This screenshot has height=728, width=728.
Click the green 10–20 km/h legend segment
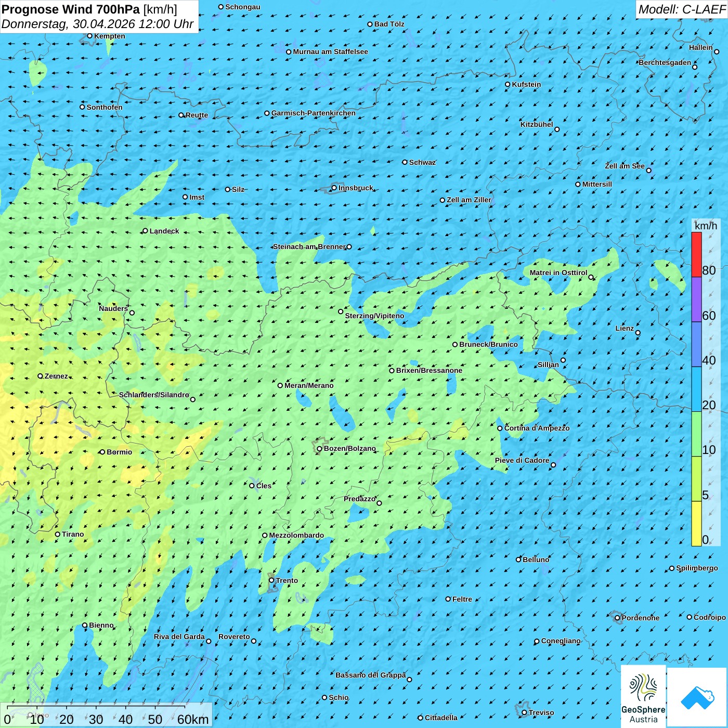tap(696, 434)
